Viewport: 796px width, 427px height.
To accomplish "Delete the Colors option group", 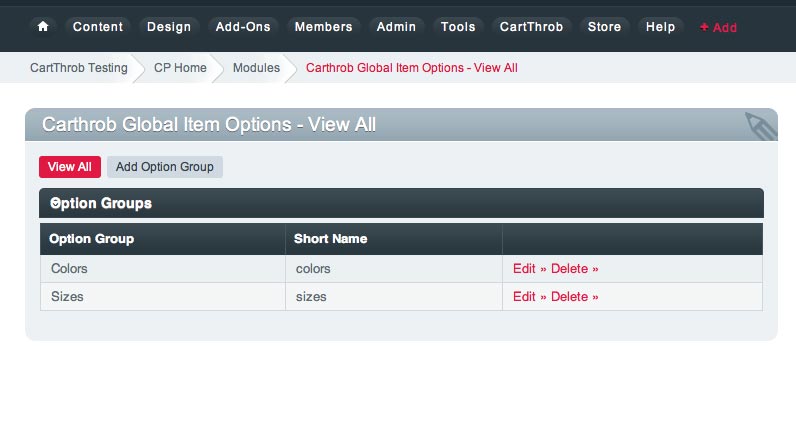I will point(575,269).
